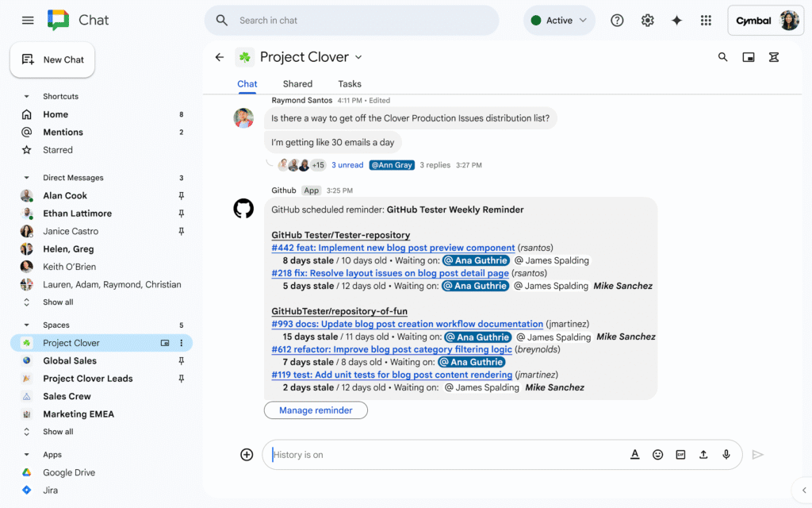Open the Google apps grid
The height and width of the screenshot is (508, 812).
(x=706, y=21)
